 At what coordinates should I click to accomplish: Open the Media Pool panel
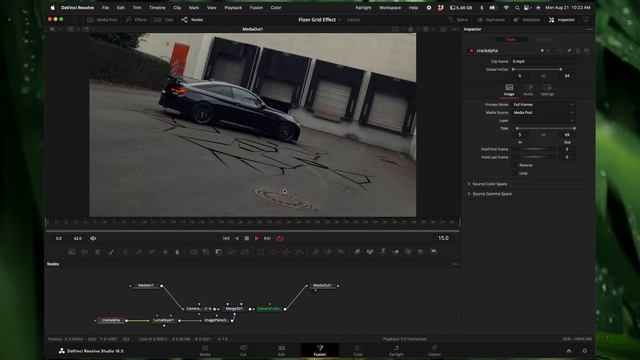(102, 20)
